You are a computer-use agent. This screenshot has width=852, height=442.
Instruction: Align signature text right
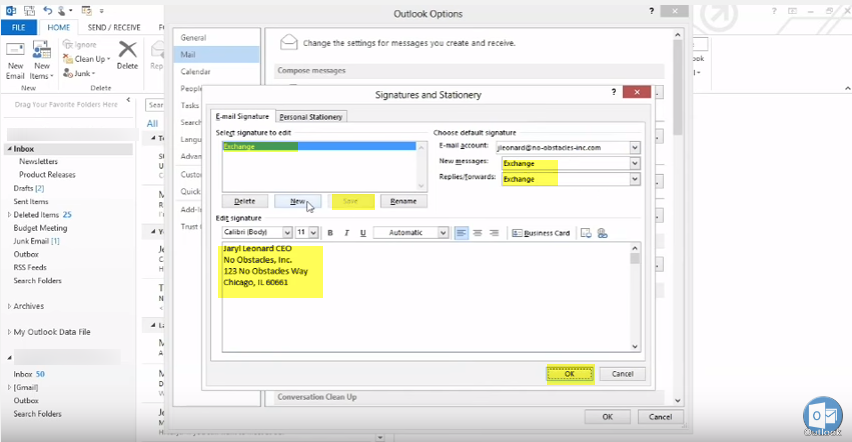(x=494, y=233)
